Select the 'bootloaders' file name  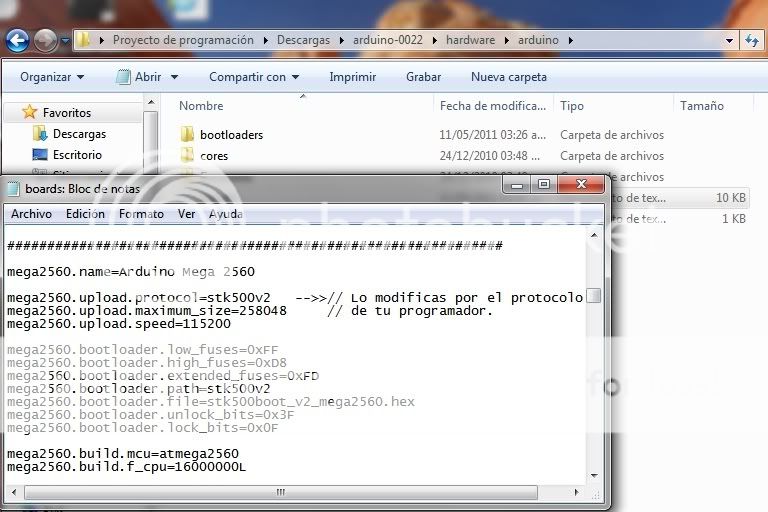coord(231,135)
